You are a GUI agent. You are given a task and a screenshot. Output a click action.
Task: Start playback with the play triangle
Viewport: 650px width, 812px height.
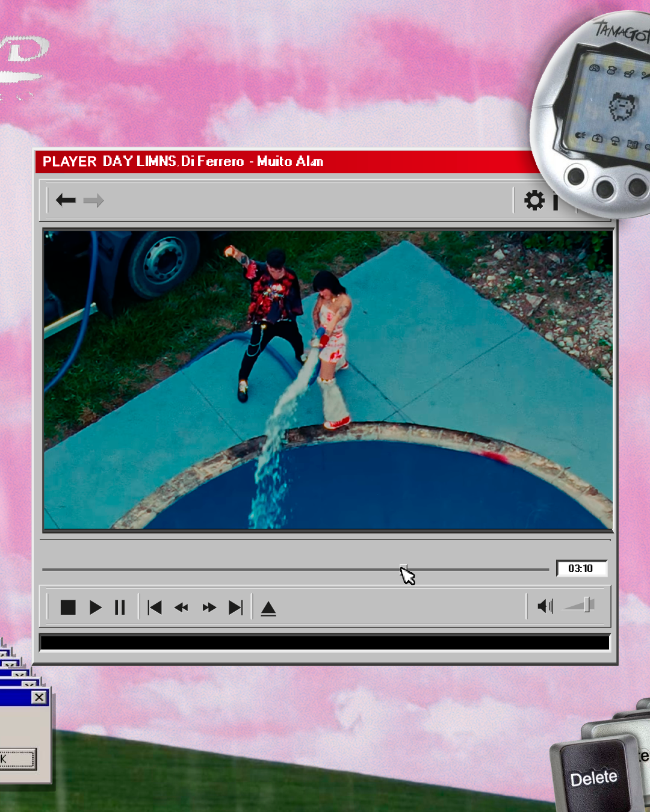pyautogui.click(x=95, y=607)
